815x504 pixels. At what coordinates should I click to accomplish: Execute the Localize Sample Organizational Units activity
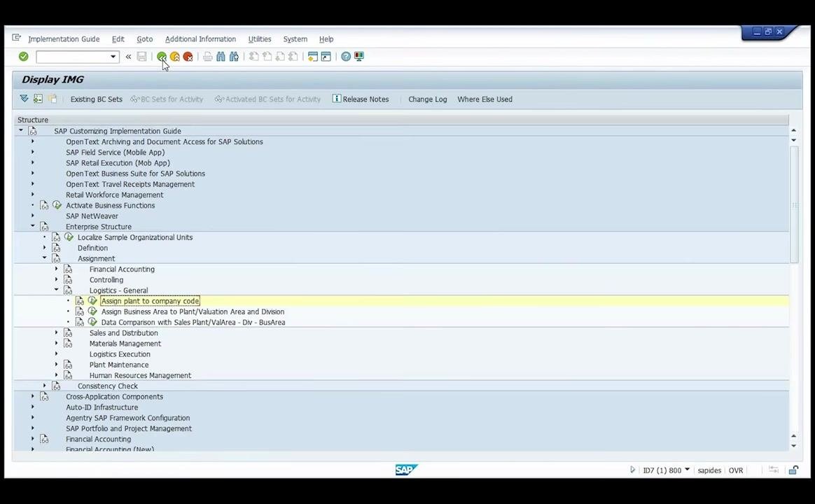[69, 237]
